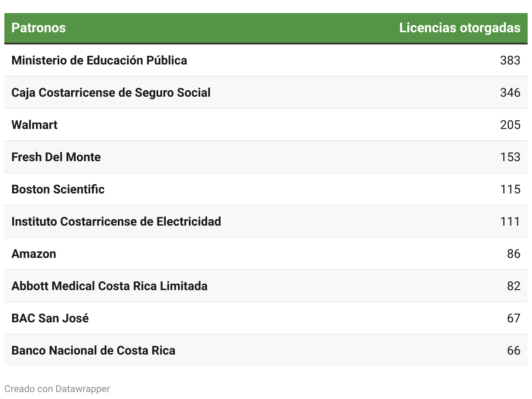The image size is (532, 399).
Task: Click the Licencias otorgadas column header
Action: tap(460, 28)
